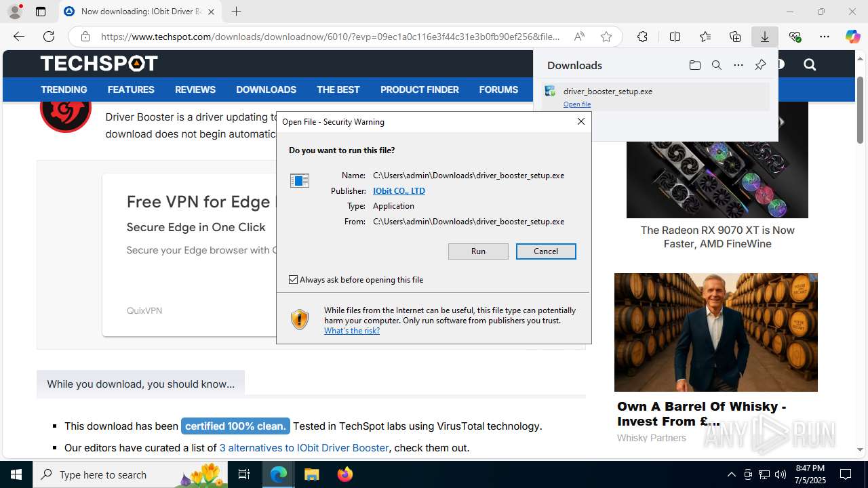Open THE BEST menu item
The image size is (868, 488).
338,89
